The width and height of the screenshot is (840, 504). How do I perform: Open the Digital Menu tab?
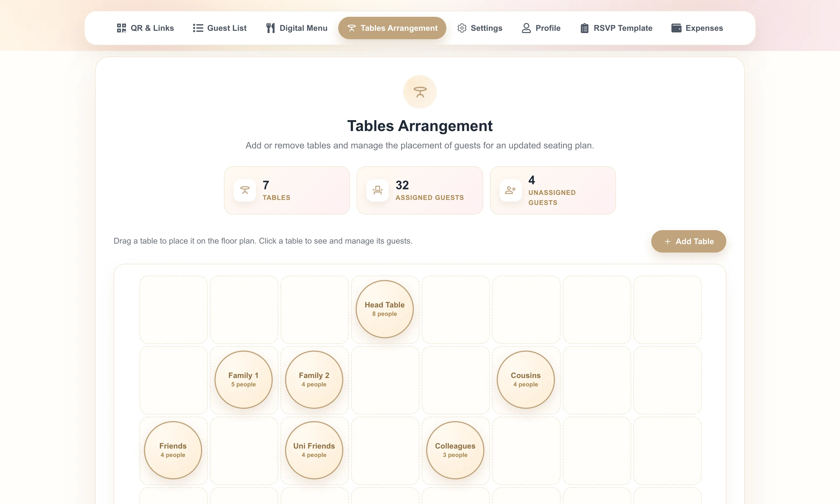(x=297, y=28)
